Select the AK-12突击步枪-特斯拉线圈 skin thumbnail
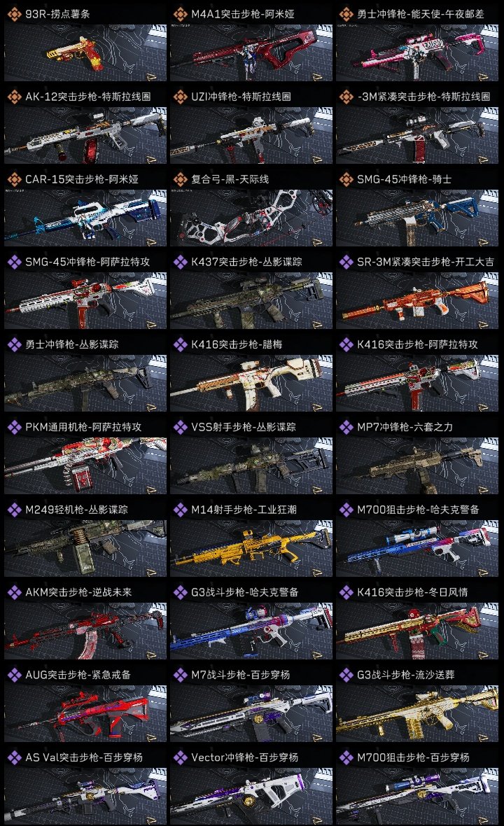The image size is (504, 826). click(85, 135)
